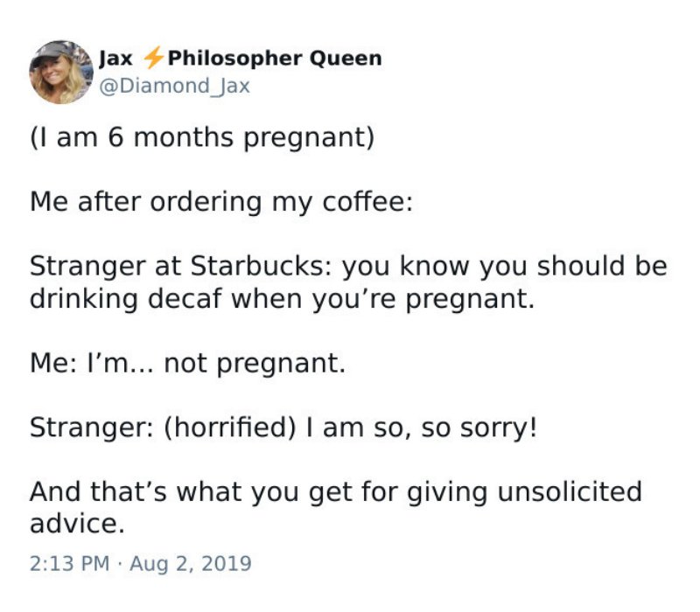
Task: Select the "Me: I'm... not pregnant." line
Action: [188, 363]
